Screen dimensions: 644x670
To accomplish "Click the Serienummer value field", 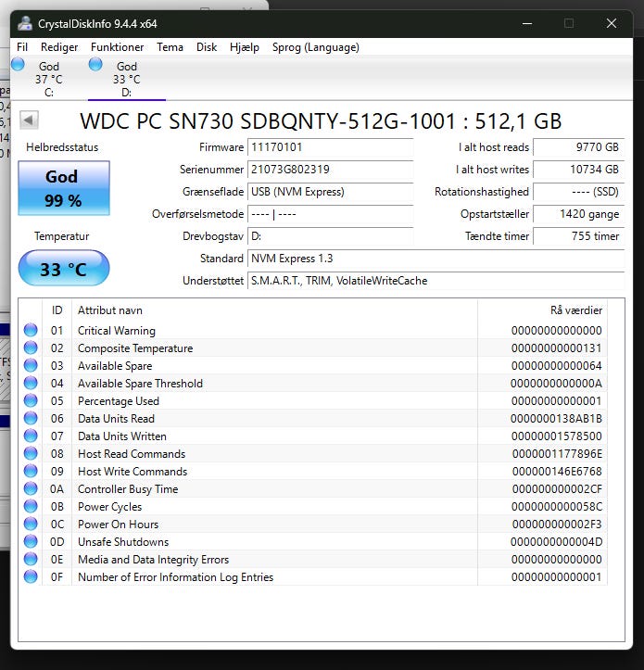I will [330, 170].
